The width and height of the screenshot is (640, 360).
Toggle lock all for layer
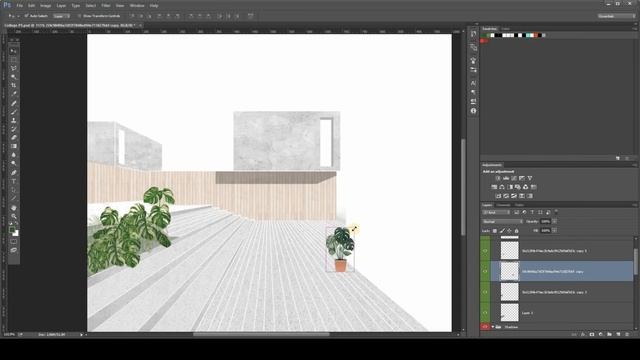tap(516, 231)
